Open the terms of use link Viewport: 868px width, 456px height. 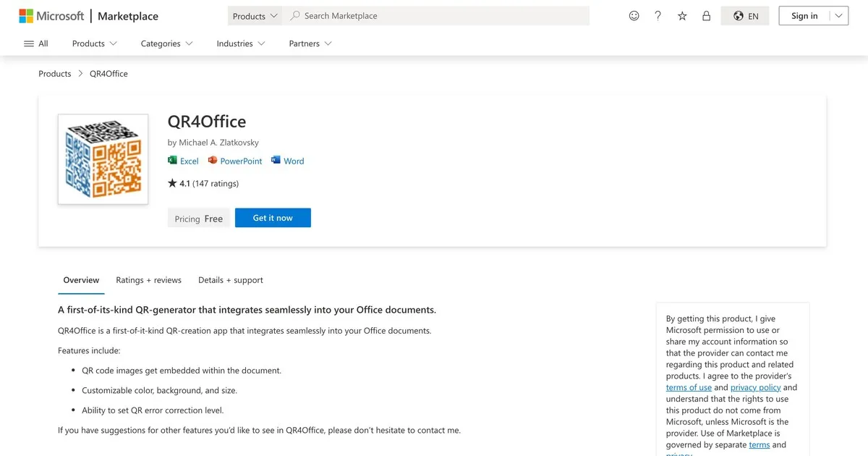coord(689,387)
